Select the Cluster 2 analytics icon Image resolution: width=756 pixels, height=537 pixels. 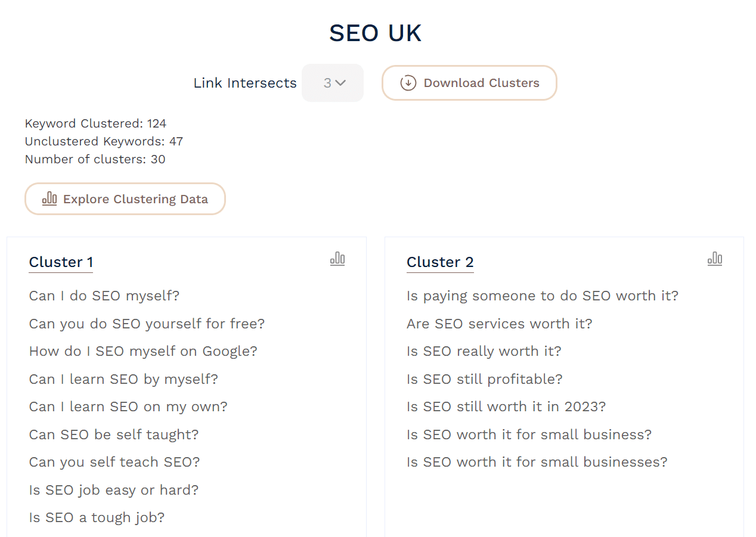[715, 259]
